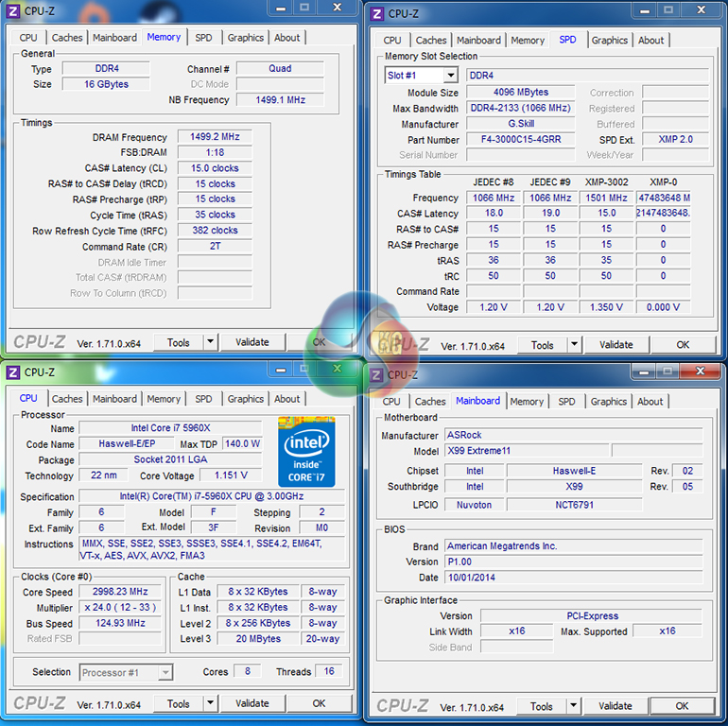
Task: Select the FSB:DRAM 1:18 value
Action: point(215,152)
